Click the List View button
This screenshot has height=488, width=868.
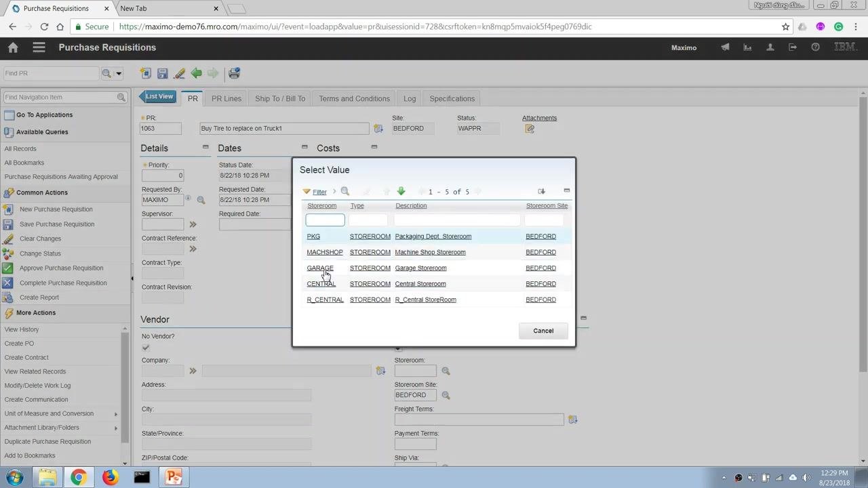pyautogui.click(x=157, y=97)
